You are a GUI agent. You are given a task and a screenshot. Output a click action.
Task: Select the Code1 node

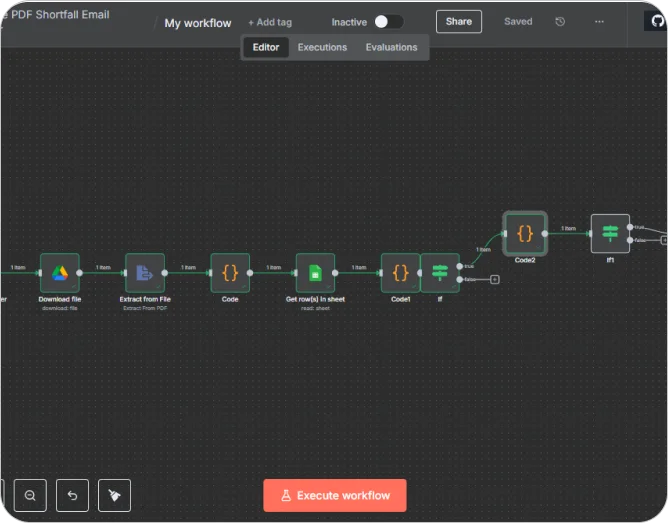click(400, 272)
